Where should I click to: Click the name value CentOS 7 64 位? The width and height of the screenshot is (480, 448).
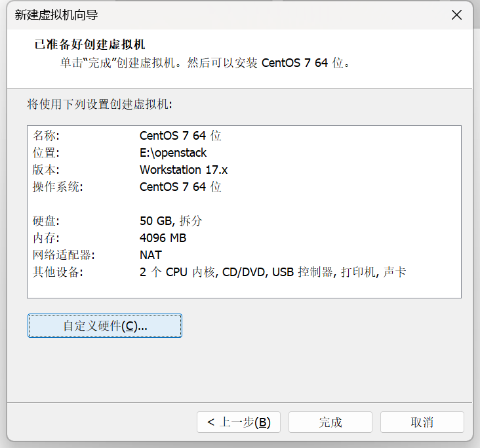click(180, 135)
